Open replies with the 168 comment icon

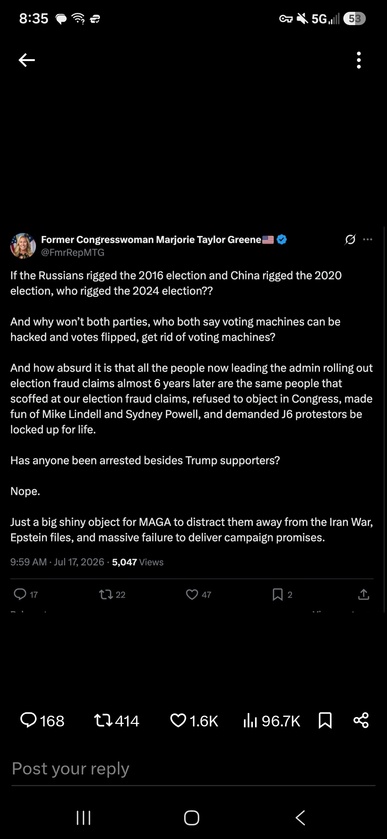pos(42,721)
